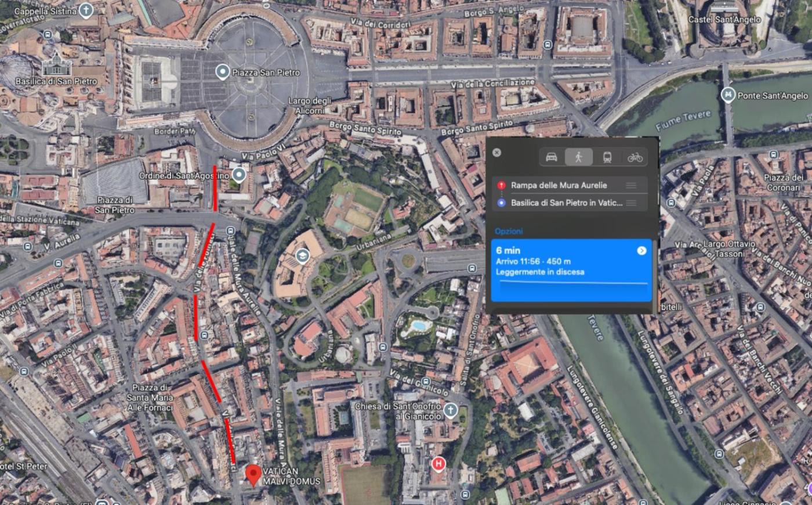Select the 6 min walking route option
Viewport: 812px width, 505px height.
pos(571,270)
